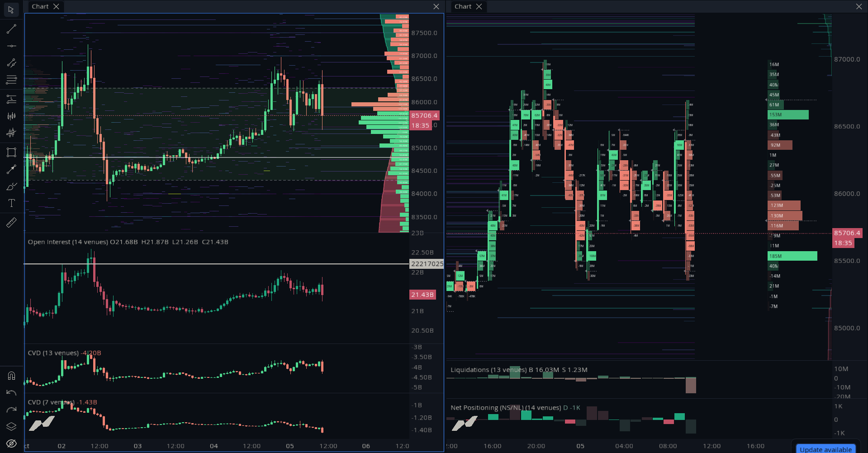Click the 20:00 label on right time axis
This screenshot has height=453, width=868.
coord(536,446)
